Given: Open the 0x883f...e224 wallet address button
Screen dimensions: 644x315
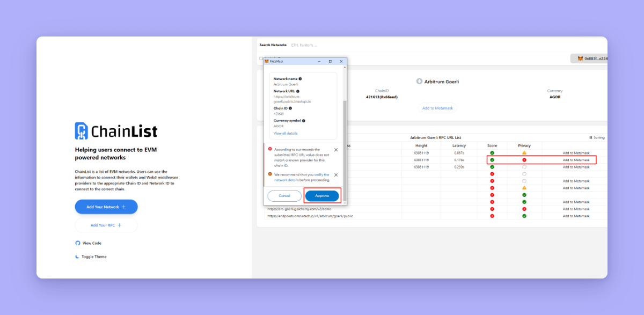Looking at the screenshot, I should click(x=589, y=58).
